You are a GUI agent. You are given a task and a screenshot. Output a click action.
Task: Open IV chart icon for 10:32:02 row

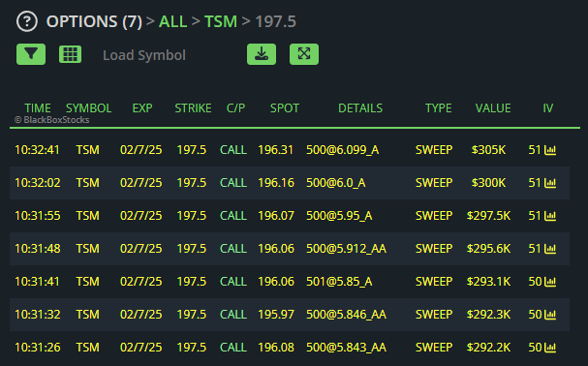click(550, 183)
